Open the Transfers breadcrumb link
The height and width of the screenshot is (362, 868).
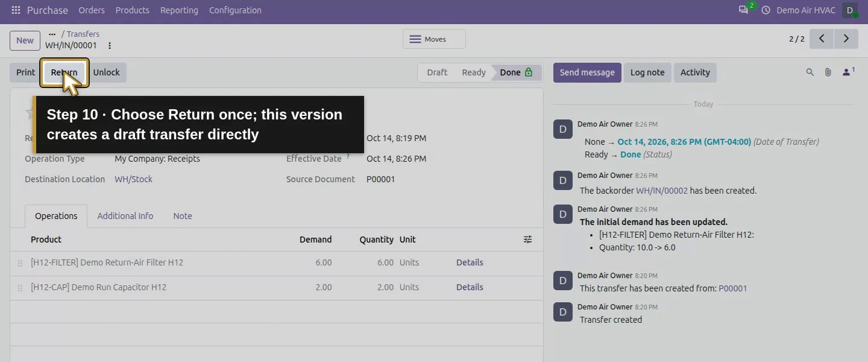pos(83,34)
